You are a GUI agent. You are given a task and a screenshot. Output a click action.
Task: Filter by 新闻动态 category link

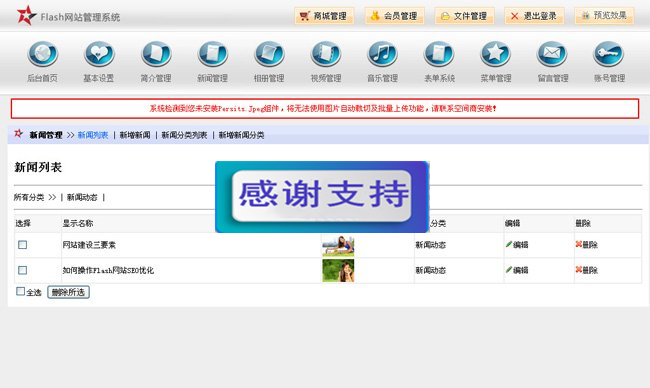click(x=82, y=197)
